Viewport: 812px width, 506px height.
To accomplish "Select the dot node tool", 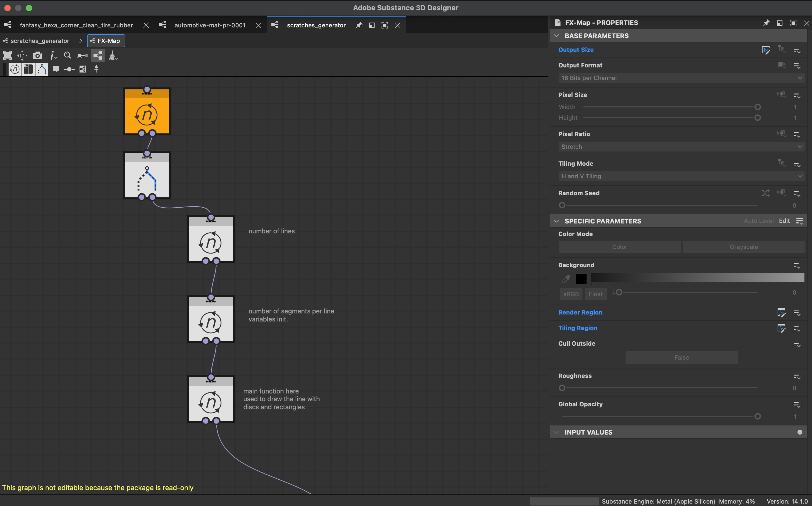I will (69, 69).
